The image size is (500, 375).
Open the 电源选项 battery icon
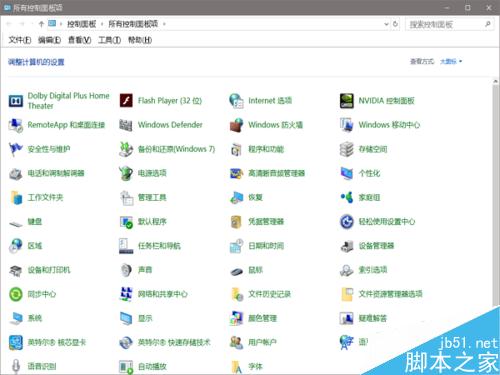point(126,173)
